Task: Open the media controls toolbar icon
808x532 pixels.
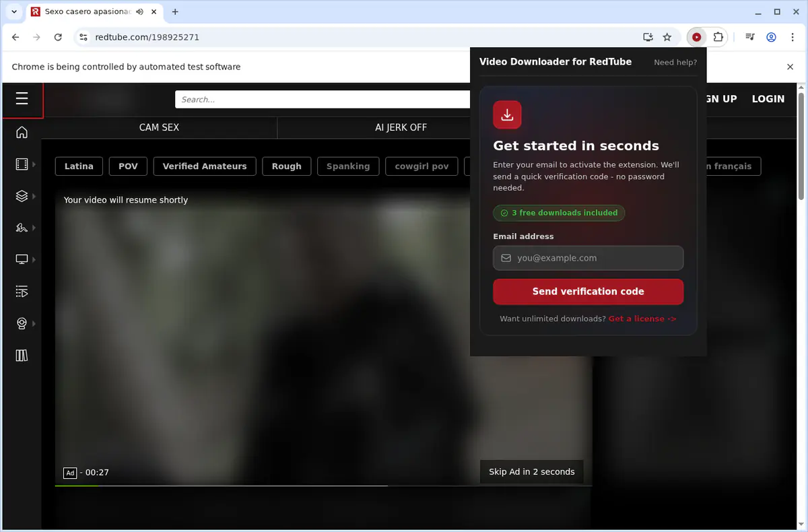Action: click(x=749, y=38)
